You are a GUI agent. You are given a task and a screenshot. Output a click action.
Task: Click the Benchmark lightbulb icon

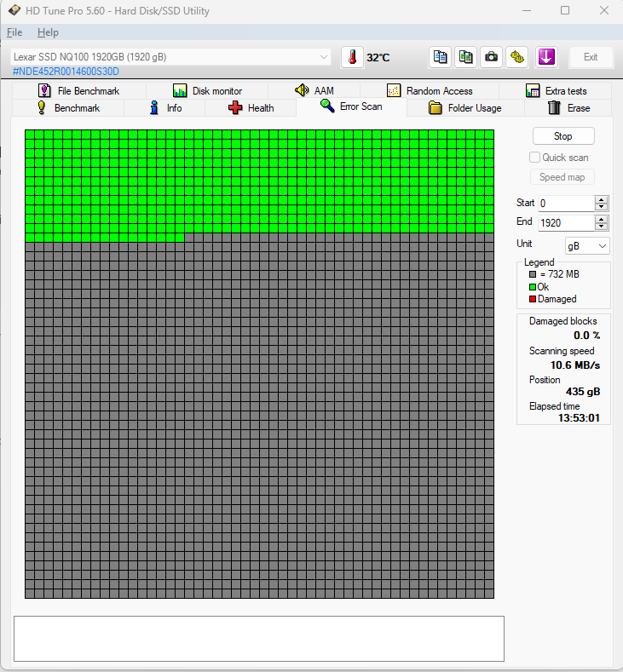tap(42, 107)
